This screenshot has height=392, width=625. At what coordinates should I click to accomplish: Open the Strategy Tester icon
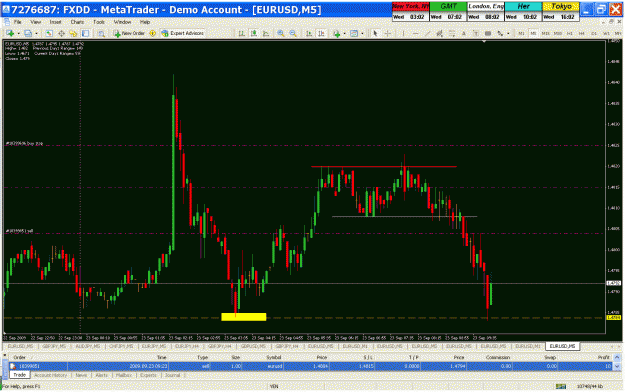coord(101,33)
